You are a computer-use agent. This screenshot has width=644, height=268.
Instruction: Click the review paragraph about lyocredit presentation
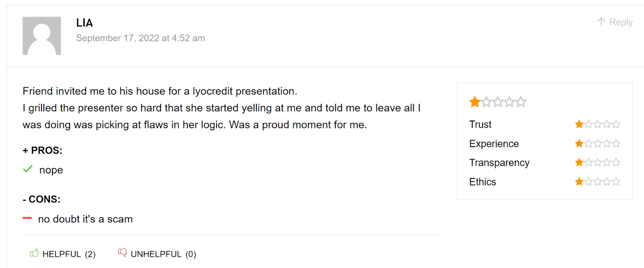(221, 108)
